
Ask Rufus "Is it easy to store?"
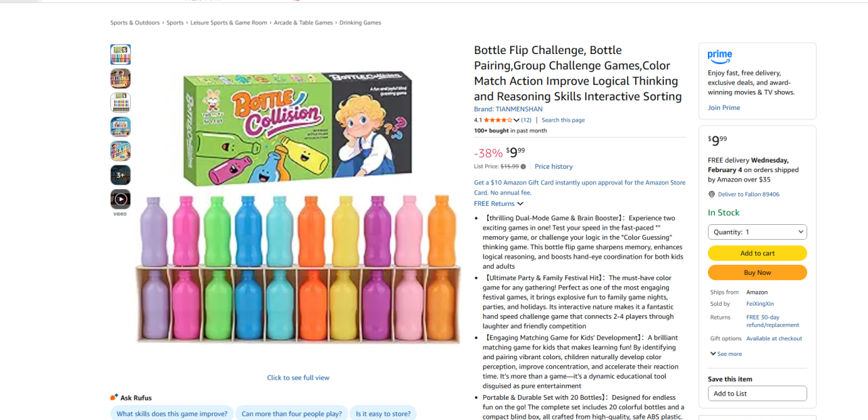(x=383, y=414)
